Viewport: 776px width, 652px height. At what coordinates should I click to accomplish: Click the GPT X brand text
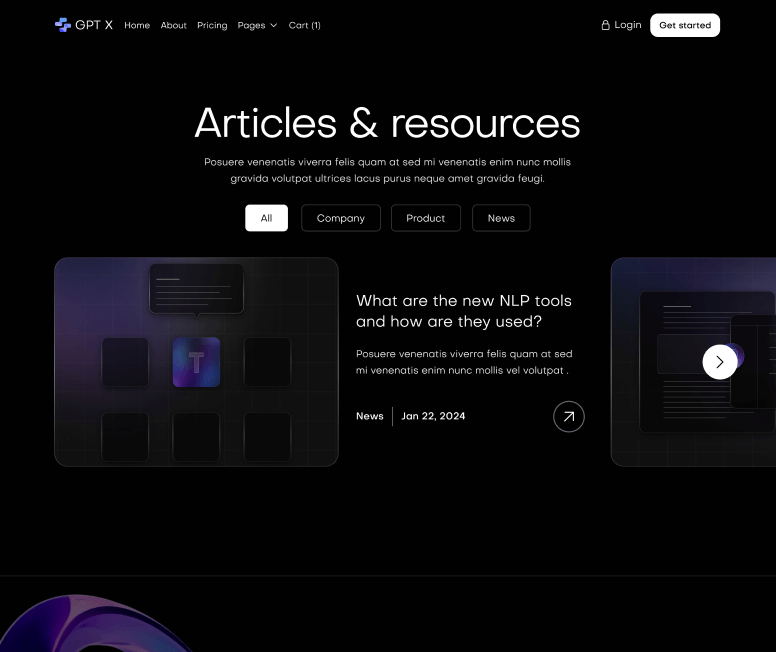click(x=94, y=25)
